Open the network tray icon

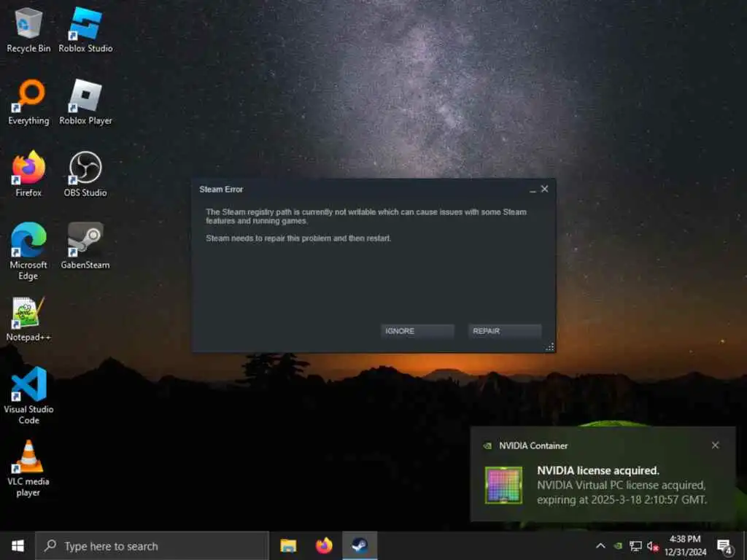(635, 546)
